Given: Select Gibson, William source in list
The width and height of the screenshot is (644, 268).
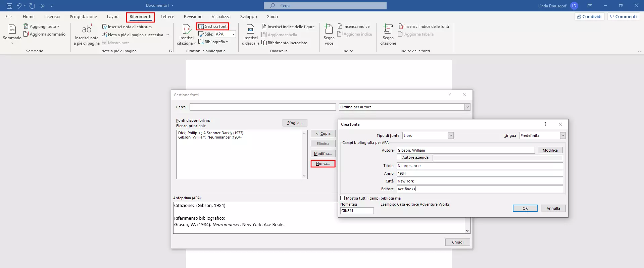Looking at the screenshot, I should (x=210, y=137).
